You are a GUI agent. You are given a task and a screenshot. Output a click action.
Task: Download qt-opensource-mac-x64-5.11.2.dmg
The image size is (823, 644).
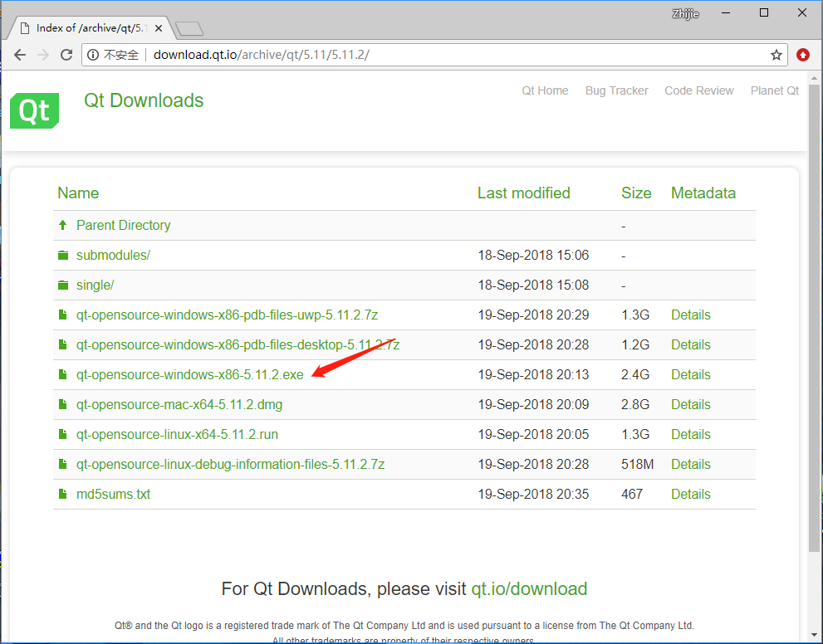pyautogui.click(x=179, y=404)
